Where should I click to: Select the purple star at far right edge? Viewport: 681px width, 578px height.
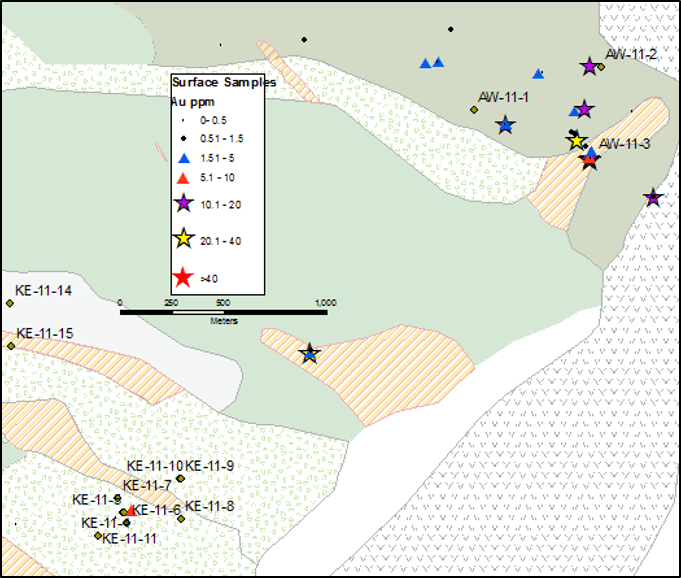pyautogui.click(x=653, y=198)
